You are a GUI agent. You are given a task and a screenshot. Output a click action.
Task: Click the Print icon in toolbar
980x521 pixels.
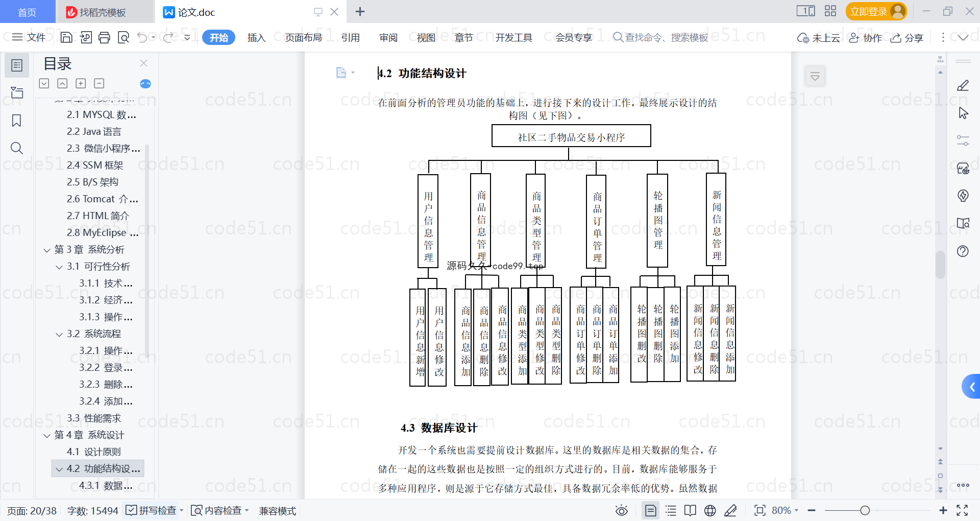pos(104,37)
